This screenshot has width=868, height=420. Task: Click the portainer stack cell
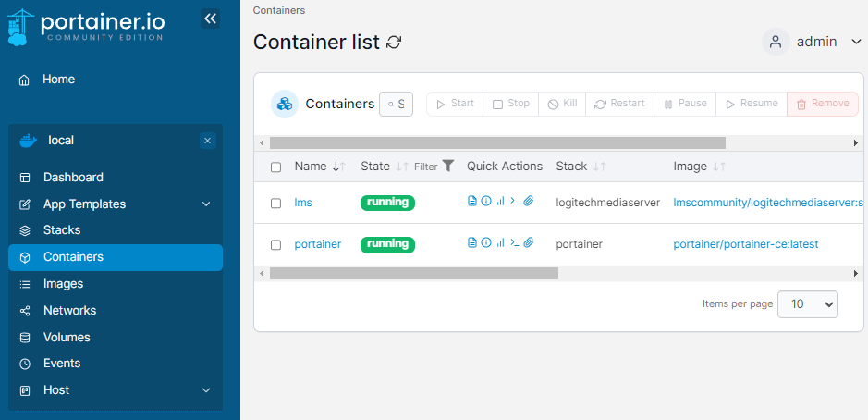[x=579, y=244]
